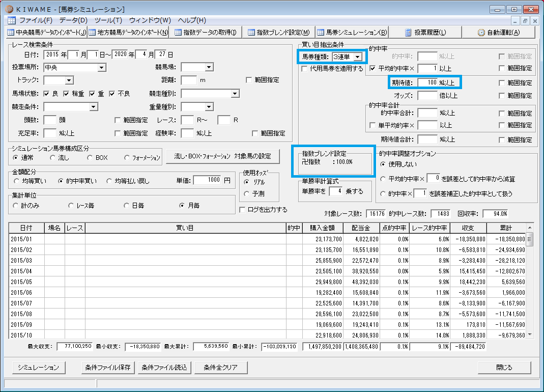The height and width of the screenshot is (392, 544).
Task: Select 計のみ aggregation radio
Action: tap(16, 206)
